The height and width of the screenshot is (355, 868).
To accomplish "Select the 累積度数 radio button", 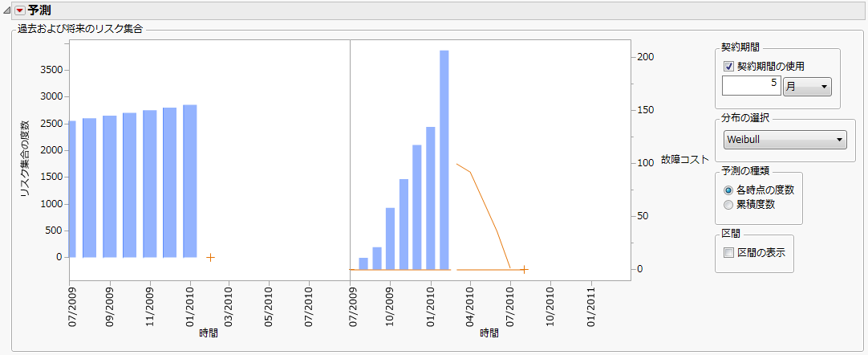I will click(728, 205).
